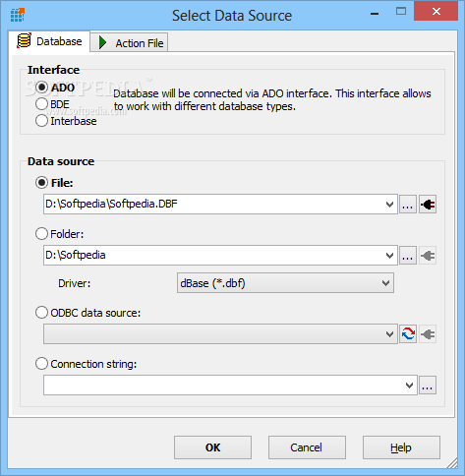
Task: Expand the File path dropdown
Action: pos(389,205)
